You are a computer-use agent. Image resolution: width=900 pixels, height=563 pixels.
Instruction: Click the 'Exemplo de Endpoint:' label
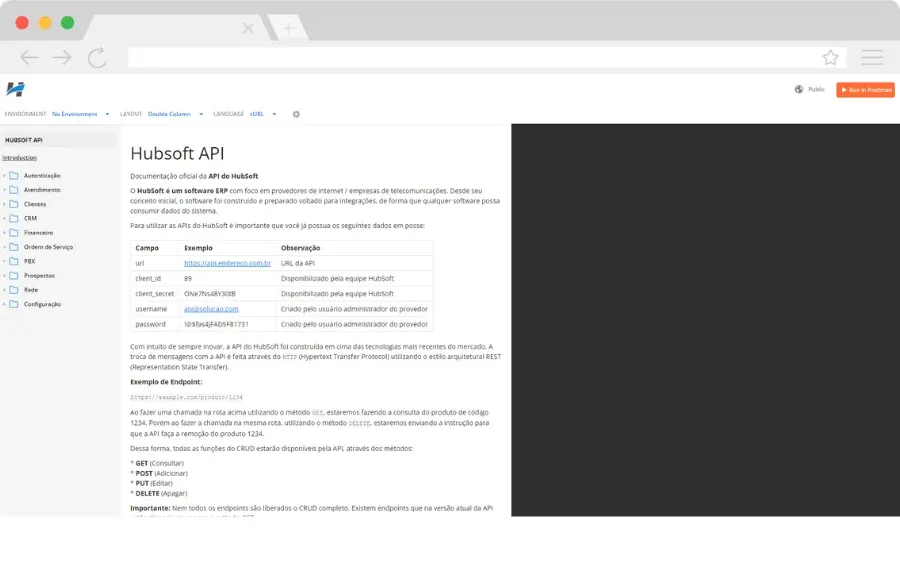click(x=166, y=382)
